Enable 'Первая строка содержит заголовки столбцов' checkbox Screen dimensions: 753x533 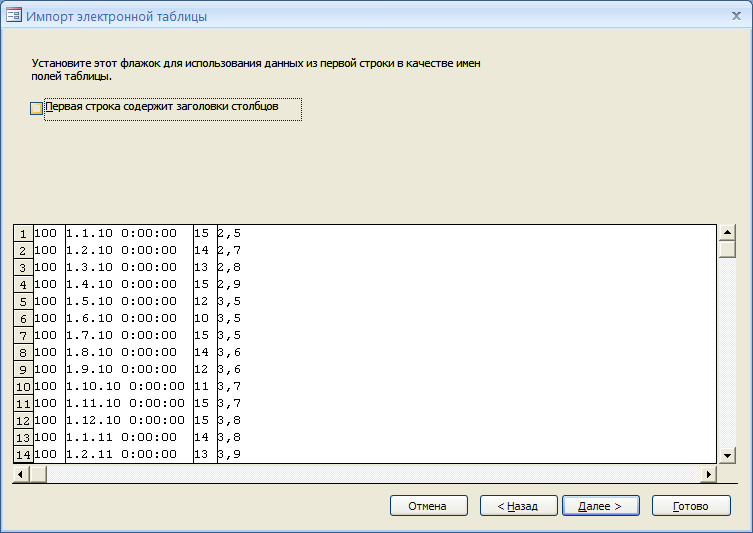[x=36, y=108]
